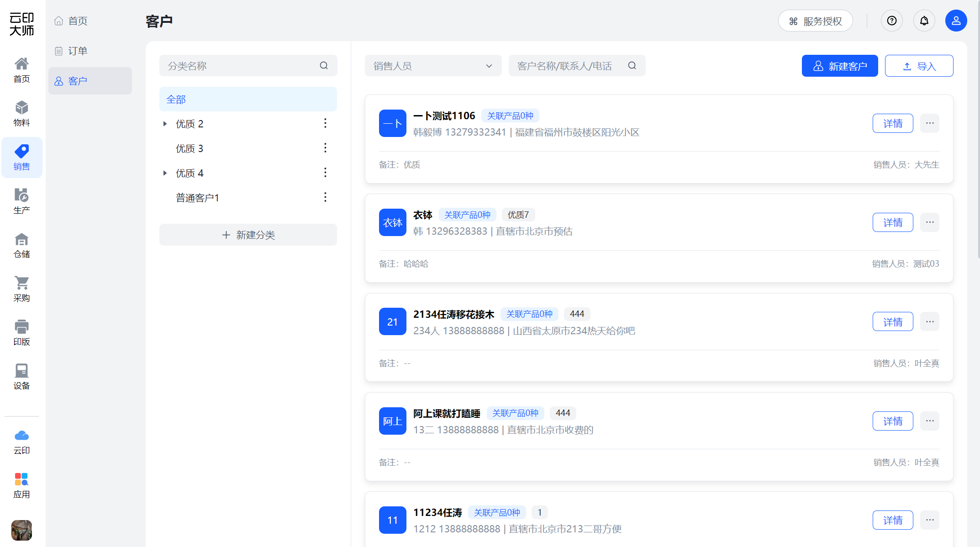
Task: Open ellipsis menu for 11234任涛 customer
Action: tap(930, 520)
